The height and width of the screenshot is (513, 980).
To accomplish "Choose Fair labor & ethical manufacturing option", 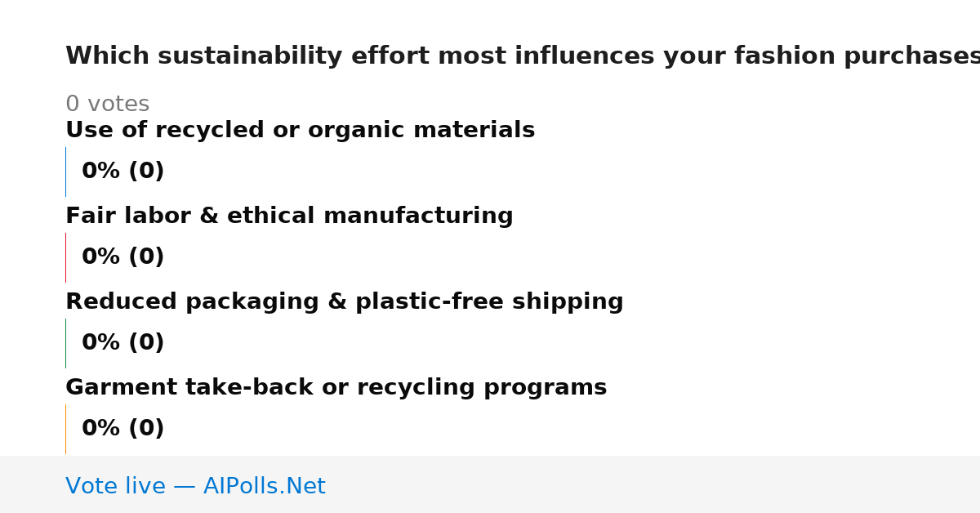I will coord(289,216).
